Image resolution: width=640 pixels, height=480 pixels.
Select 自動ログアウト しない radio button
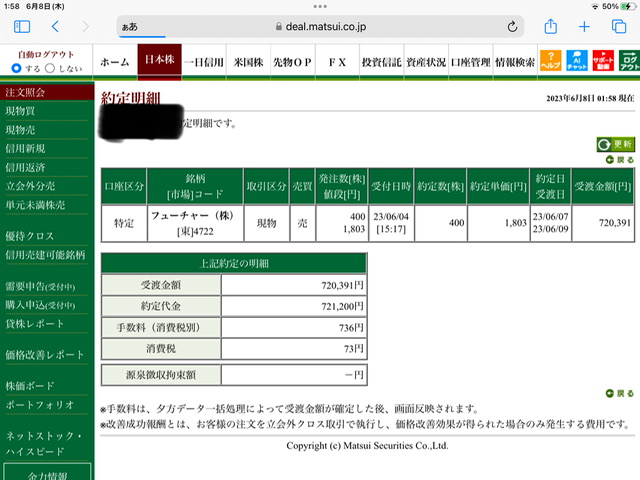coord(50,68)
